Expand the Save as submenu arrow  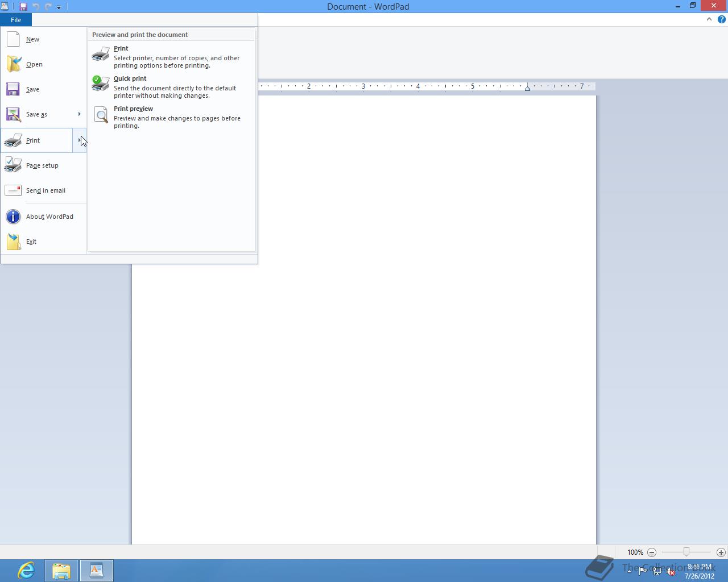tap(80, 114)
